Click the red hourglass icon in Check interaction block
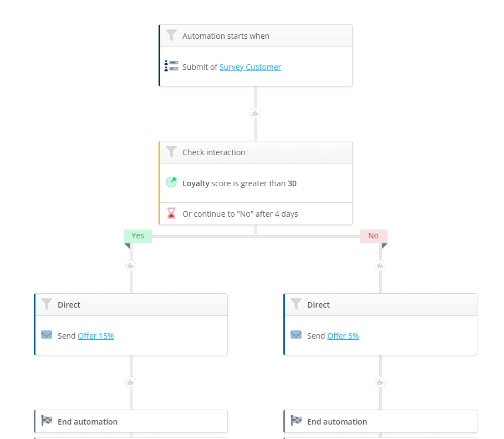This screenshot has height=439, width=504. point(171,213)
